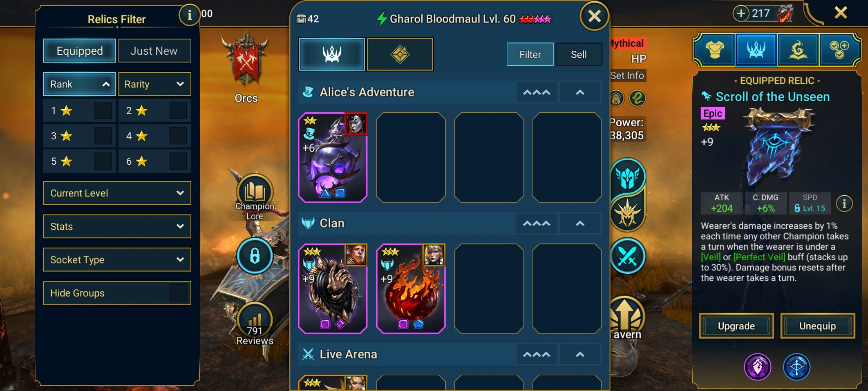
Task: Open the crossed swords arena icon
Action: (628, 256)
